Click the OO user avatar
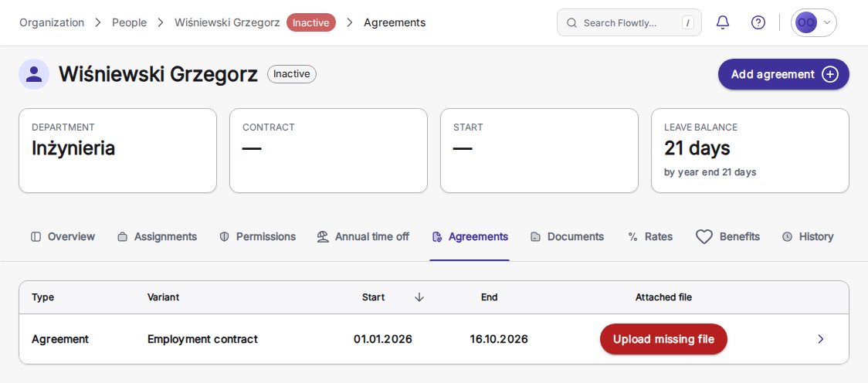This screenshot has width=868, height=383. click(x=806, y=22)
